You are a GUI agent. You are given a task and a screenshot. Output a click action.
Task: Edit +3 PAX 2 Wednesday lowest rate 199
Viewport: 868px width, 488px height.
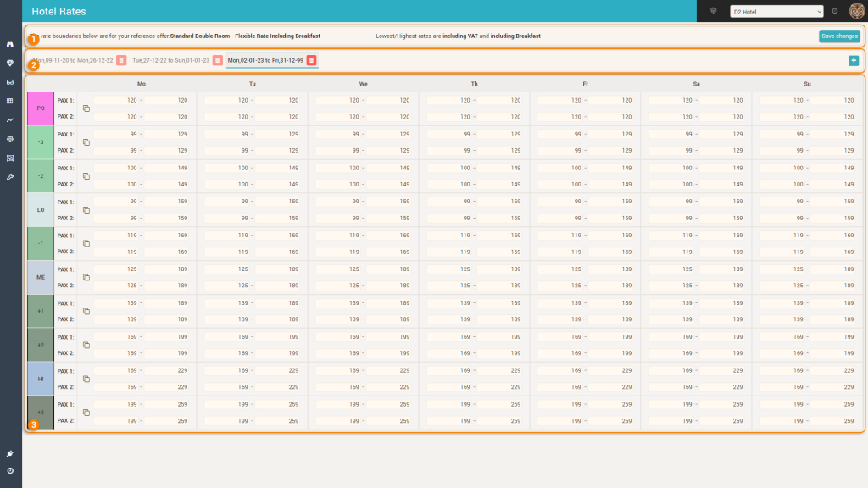[337, 420]
